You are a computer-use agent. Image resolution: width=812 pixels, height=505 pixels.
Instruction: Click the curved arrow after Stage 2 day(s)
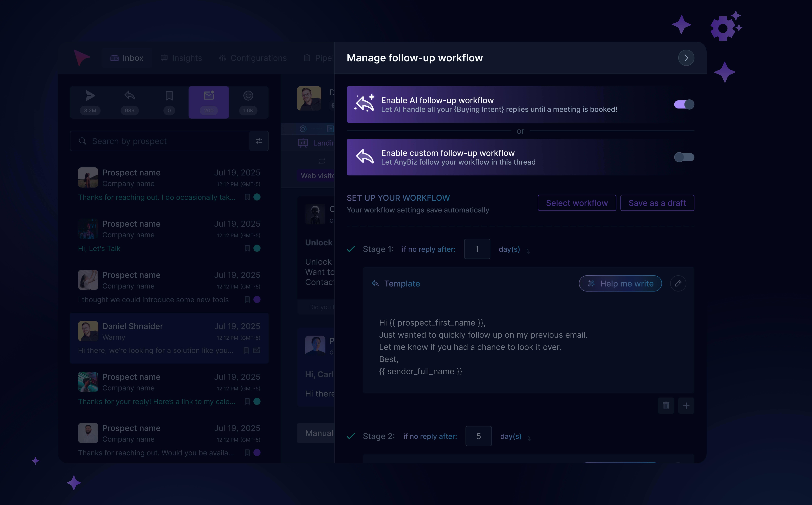click(529, 438)
